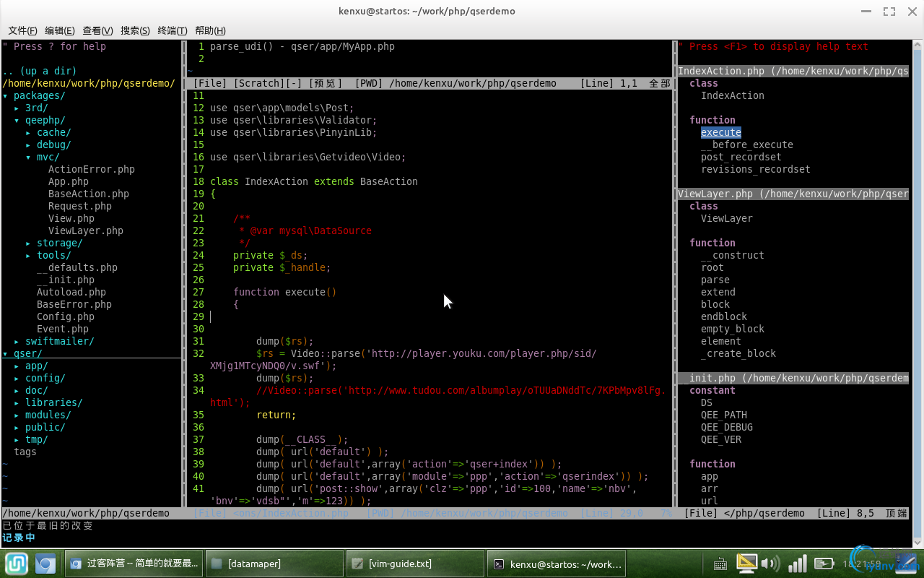The height and width of the screenshot is (578, 924).
Task: Launch the Chromium browser taskbar icon
Action: 45,564
